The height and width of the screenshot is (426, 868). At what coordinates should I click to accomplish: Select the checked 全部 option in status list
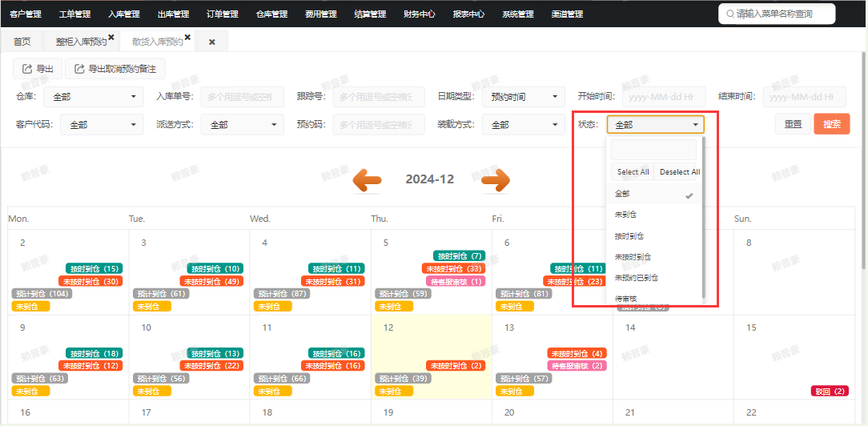click(x=653, y=195)
